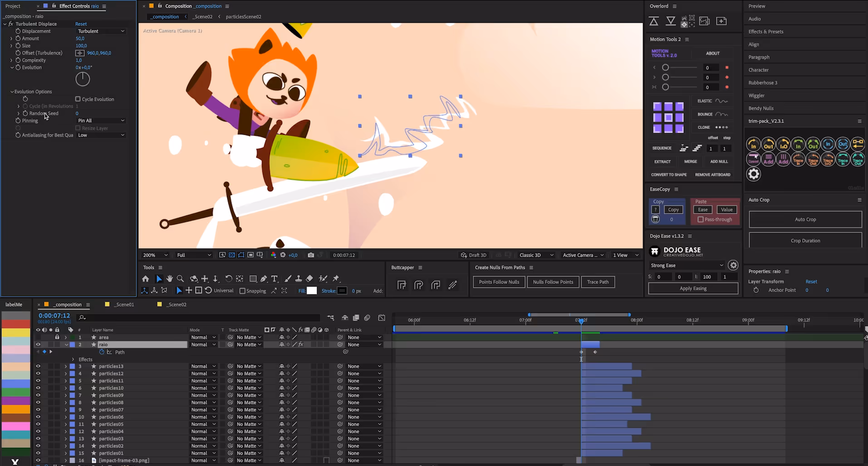
Task: Toggle Path property stopwatch
Action: (x=102, y=352)
